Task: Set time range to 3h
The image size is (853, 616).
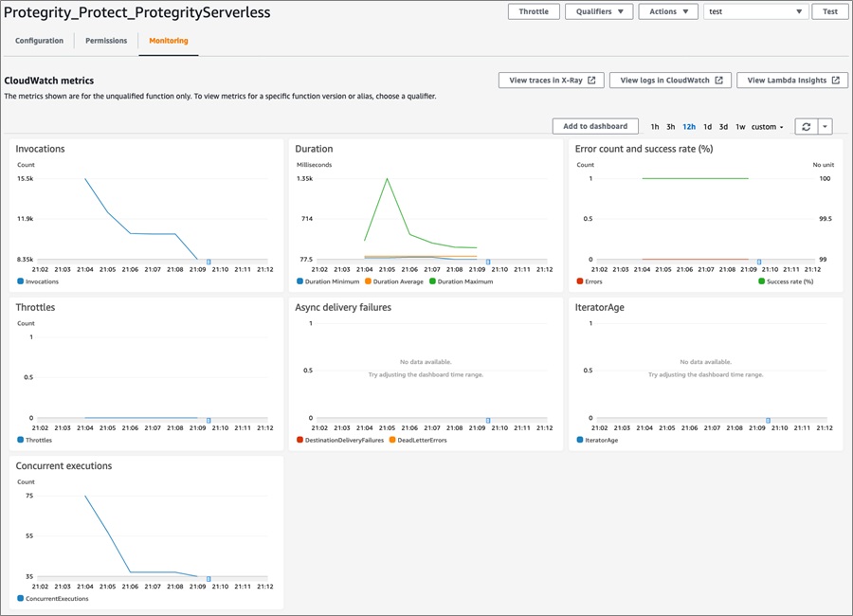Action: pyautogui.click(x=671, y=127)
